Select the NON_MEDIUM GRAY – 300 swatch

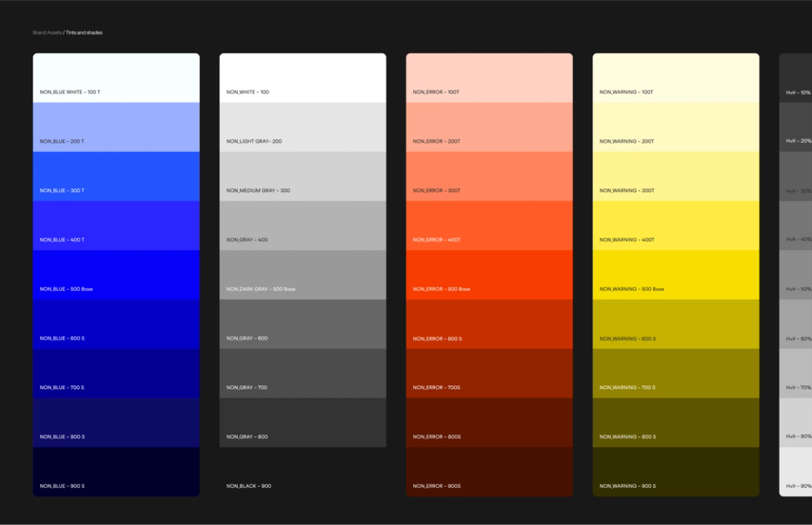[x=303, y=175]
